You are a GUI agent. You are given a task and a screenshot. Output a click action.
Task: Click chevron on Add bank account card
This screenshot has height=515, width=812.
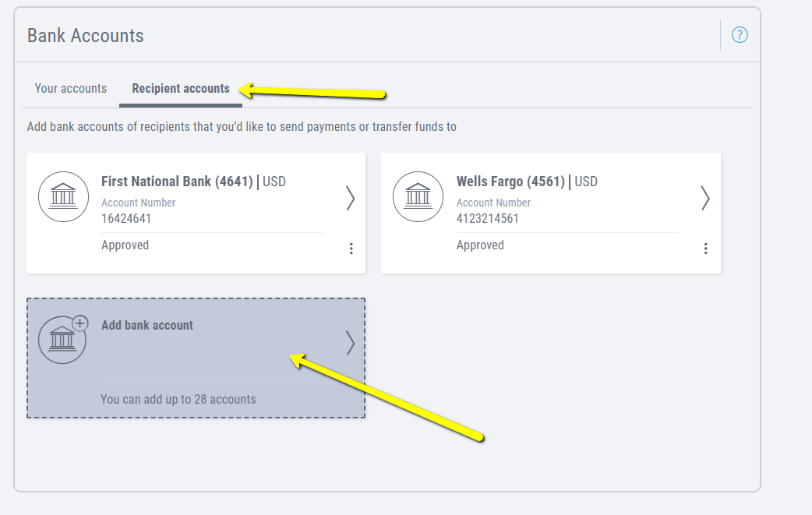tap(350, 343)
